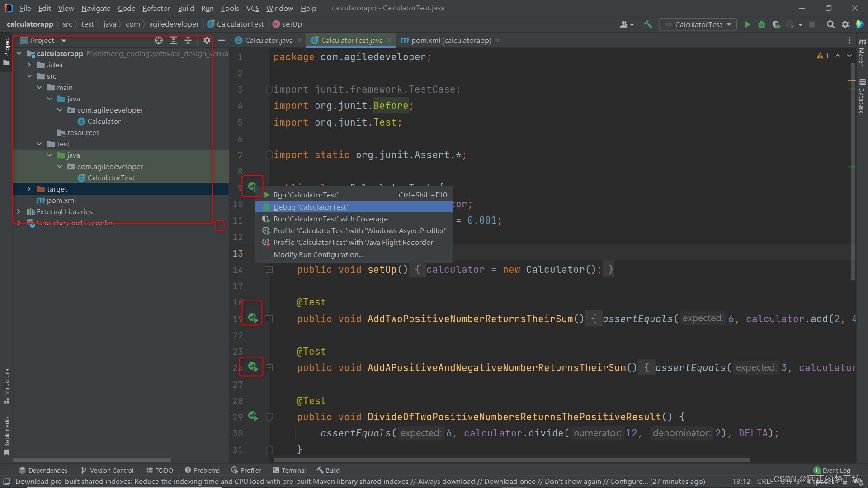Run tests with Coverage shield icon

click(777, 24)
